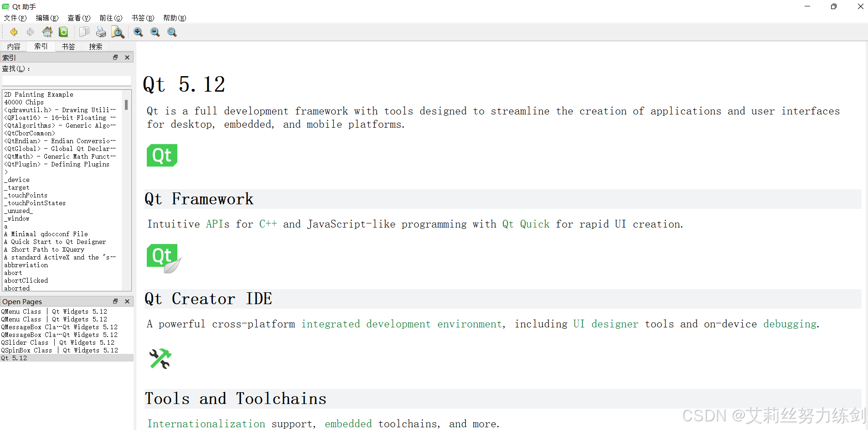The width and height of the screenshot is (868, 430).
Task: Open Find in Text magnifier icon
Action: [x=118, y=32]
